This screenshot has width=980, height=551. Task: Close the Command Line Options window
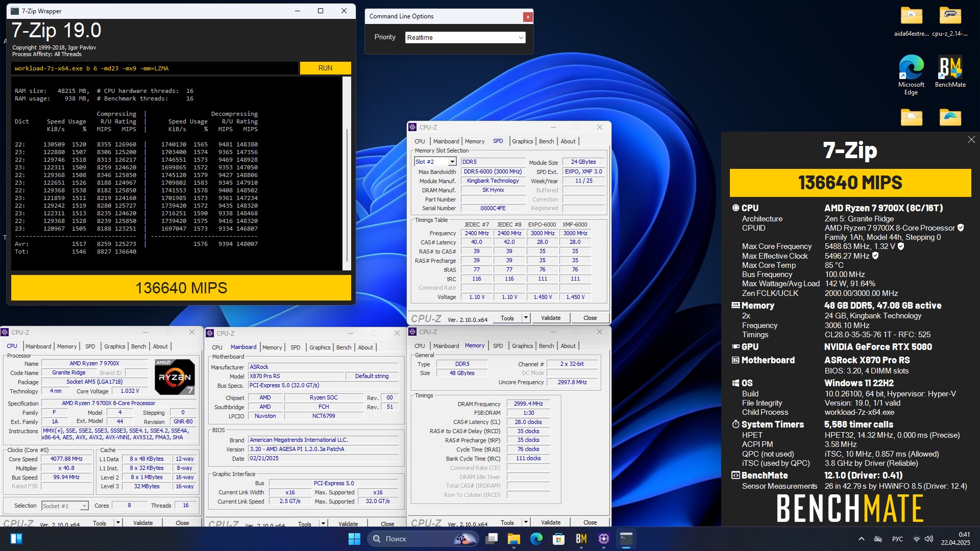pos(528,17)
